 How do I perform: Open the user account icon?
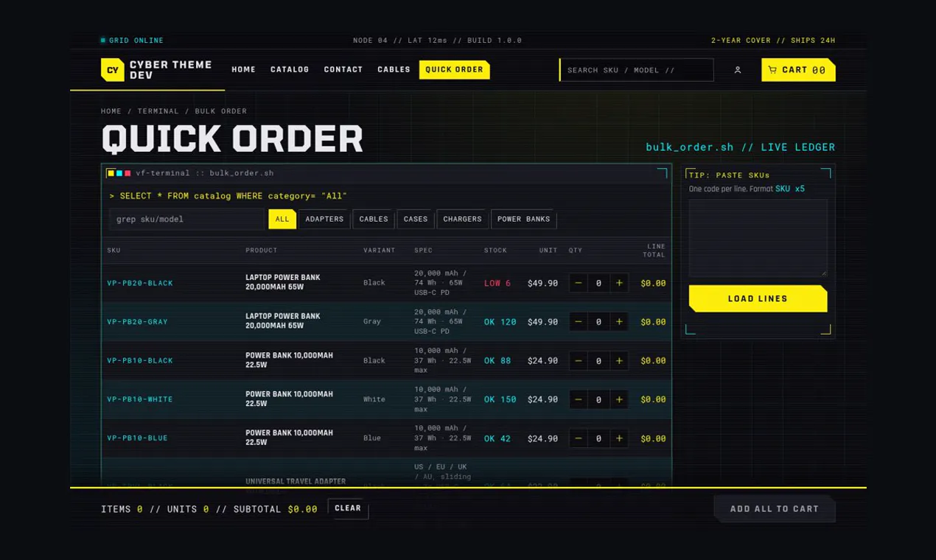[738, 70]
